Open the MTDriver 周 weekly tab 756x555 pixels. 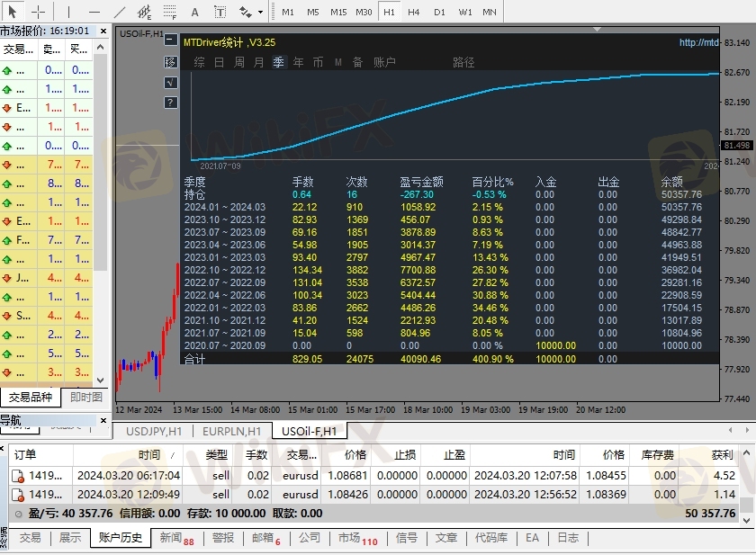point(239,62)
